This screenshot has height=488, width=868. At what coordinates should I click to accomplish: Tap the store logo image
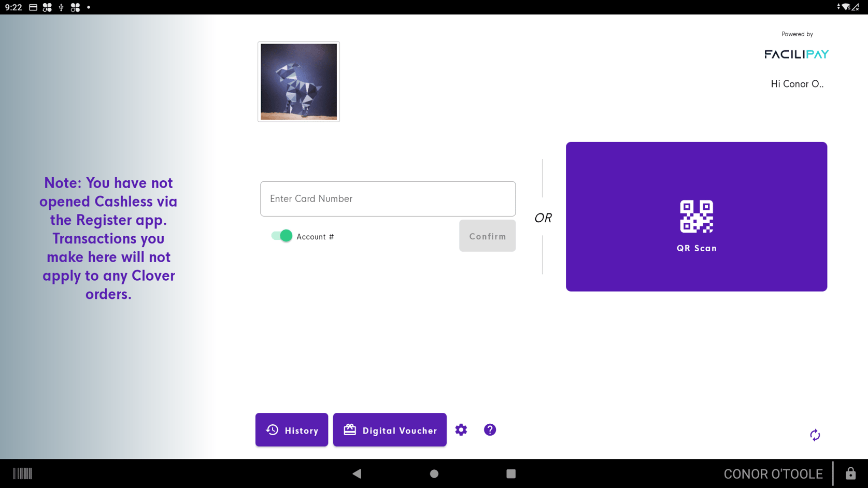click(x=298, y=81)
